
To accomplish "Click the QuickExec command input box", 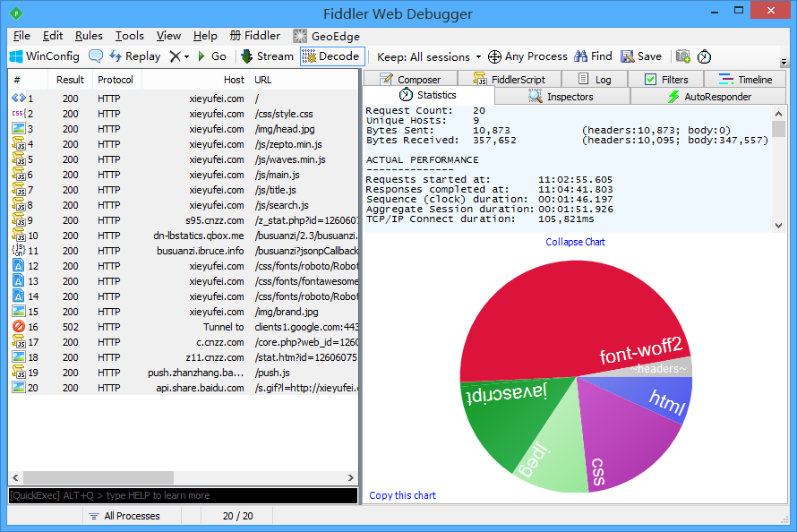I will (x=183, y=495).
